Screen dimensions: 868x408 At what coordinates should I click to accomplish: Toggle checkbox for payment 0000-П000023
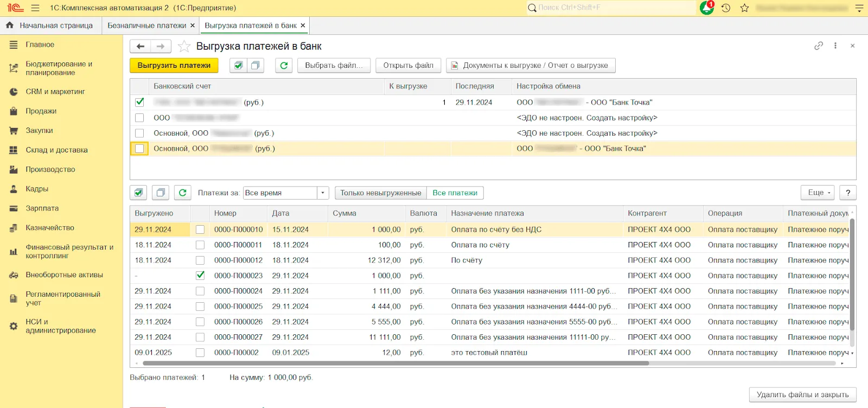200,276
